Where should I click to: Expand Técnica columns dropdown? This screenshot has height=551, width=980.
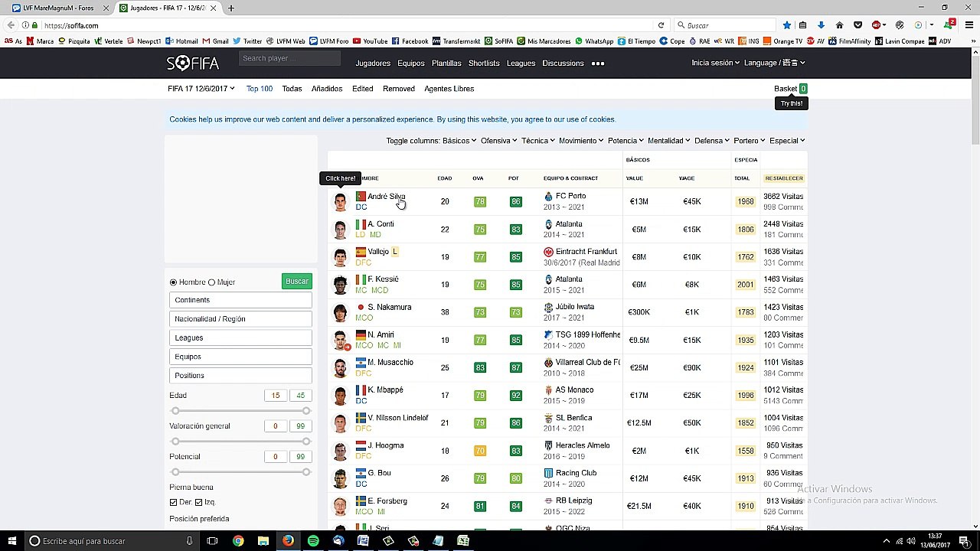tap(538, 141)
